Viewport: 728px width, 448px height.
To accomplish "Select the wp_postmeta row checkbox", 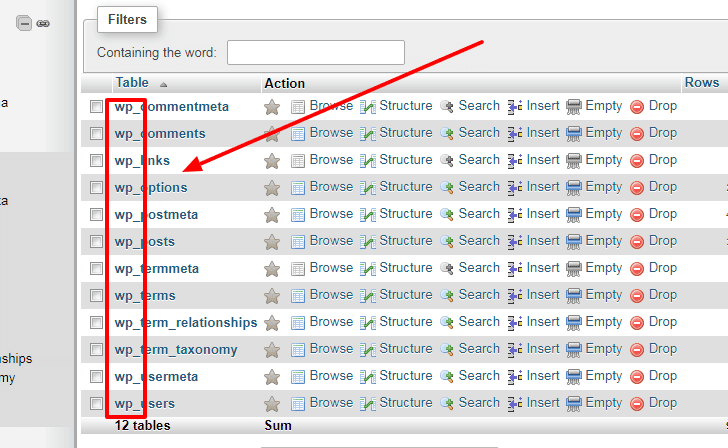I will click(x=96, y=214).
